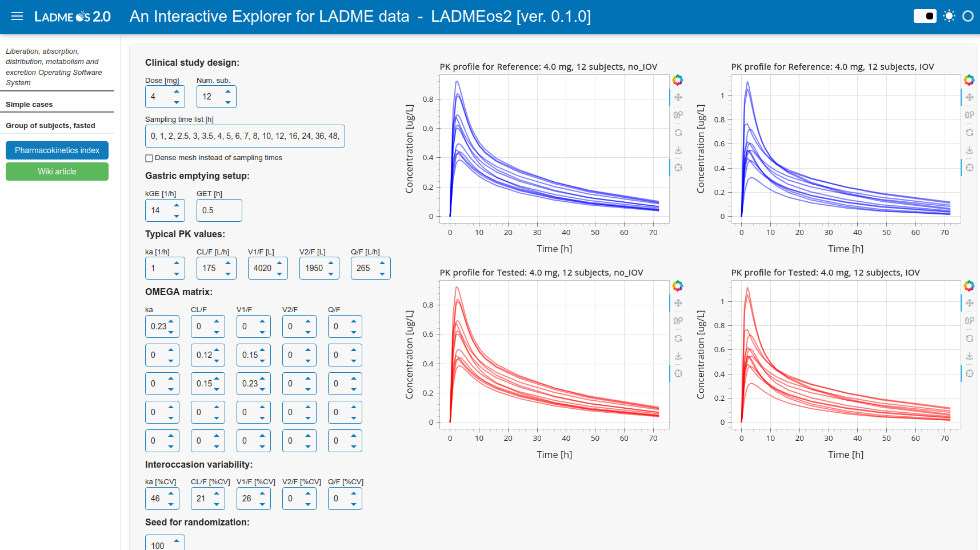
Task: Increment the CL/F typical value
Action: coord(228,263)
